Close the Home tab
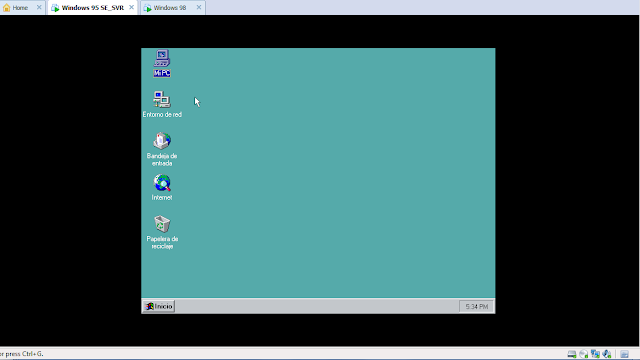The height and width of the screenshot is (360, 640). (39, 7)
